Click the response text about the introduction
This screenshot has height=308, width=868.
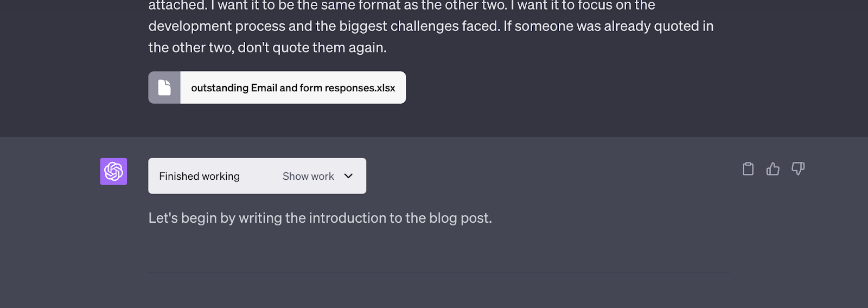[x=320, y=218]
